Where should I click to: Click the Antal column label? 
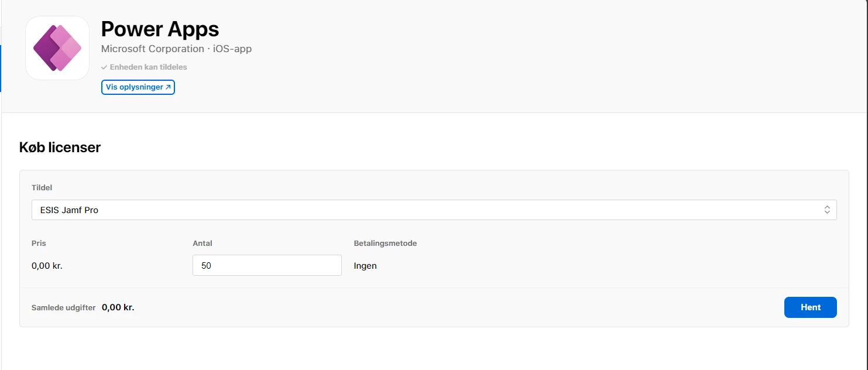click(203, 244)
